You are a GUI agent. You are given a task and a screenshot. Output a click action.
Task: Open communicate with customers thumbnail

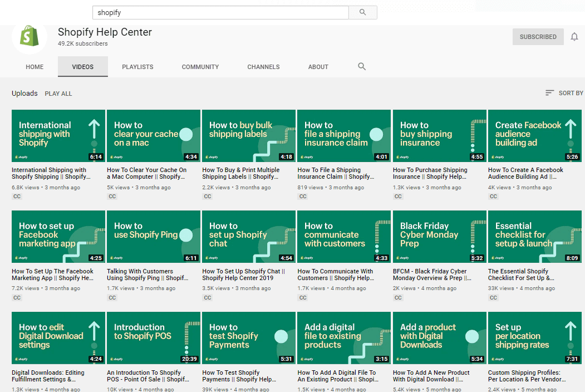pyautogui.click(x=344, y=237)
